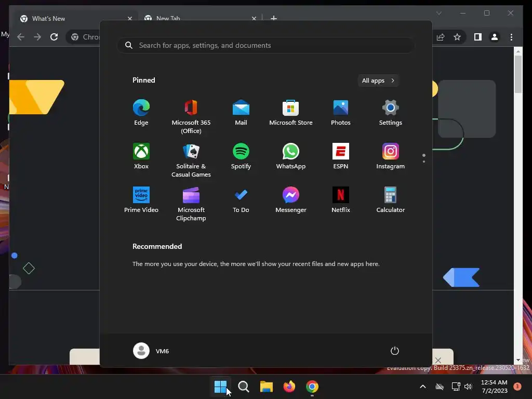This screenshot has width=532, height=399.
Task: Launch the Photos app
Action: pyautogui.click(x=341, y=113)
